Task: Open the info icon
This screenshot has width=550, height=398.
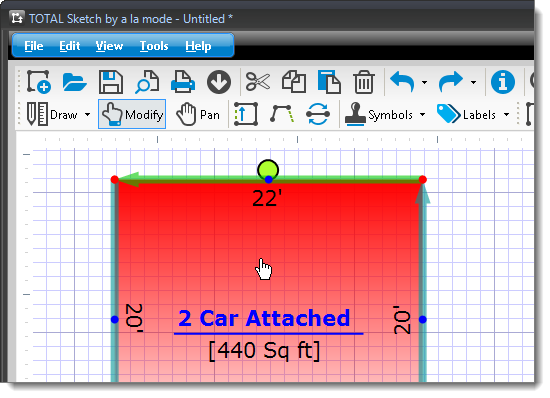Action: [503, 82]
